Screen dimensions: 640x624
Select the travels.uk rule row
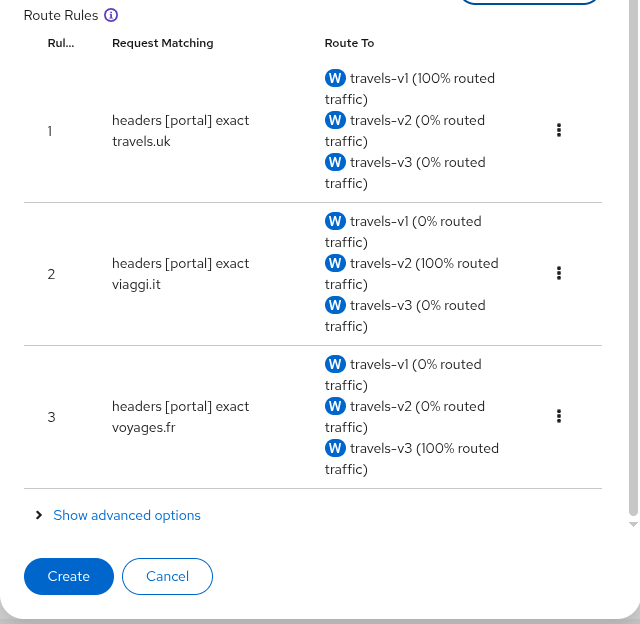[x=313, y=131]
